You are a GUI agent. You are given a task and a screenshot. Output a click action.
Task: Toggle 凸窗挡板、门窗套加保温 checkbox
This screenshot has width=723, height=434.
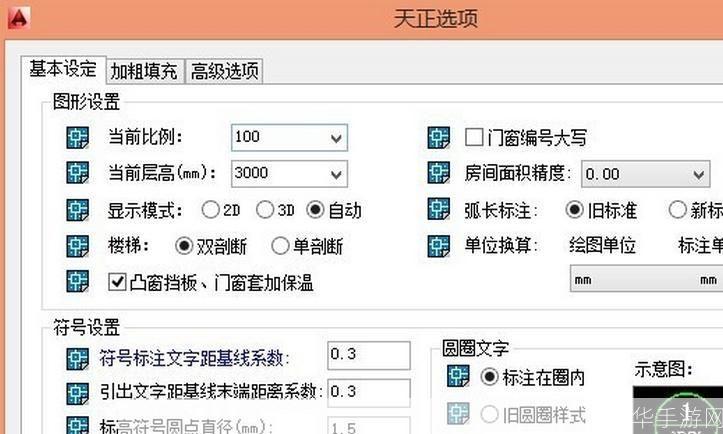point(117,281)
